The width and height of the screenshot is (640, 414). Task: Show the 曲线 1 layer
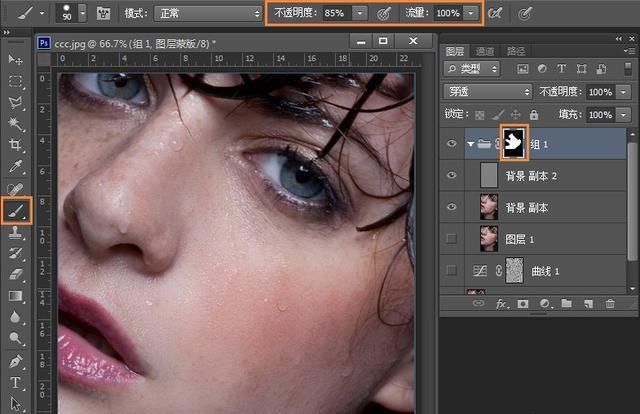pyautogui.click(x=451, y=270)
